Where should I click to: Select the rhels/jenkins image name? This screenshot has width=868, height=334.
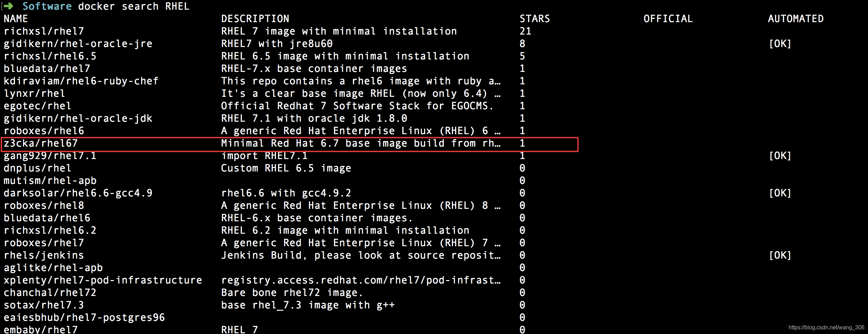click(x=44, y=255)
